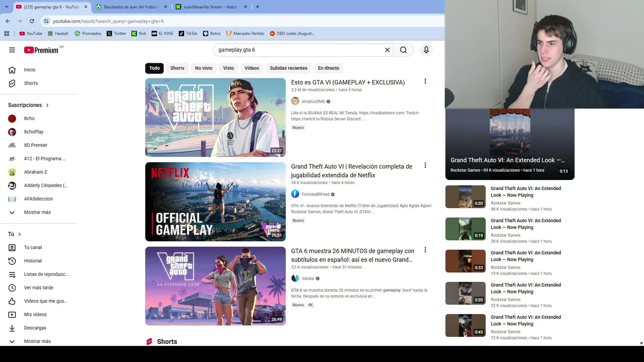Open Ver más tarde playlist
Screen dimensions: 644x362
coord(38,288)
